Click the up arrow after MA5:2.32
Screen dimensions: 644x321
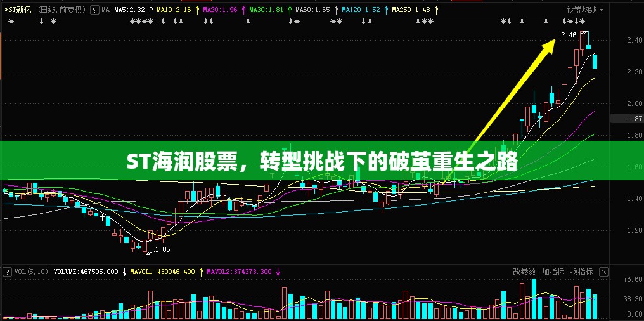[151, 10]
